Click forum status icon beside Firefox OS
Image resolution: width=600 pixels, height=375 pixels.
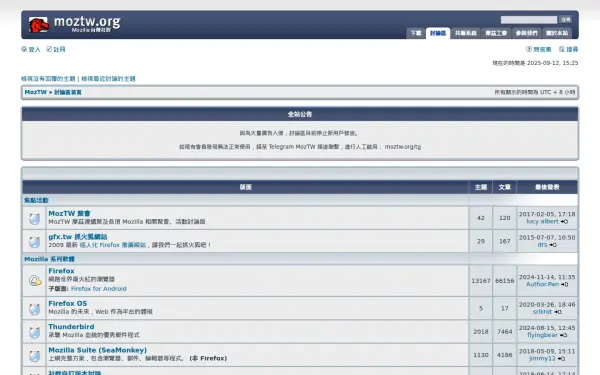click(x=34, y=309)
